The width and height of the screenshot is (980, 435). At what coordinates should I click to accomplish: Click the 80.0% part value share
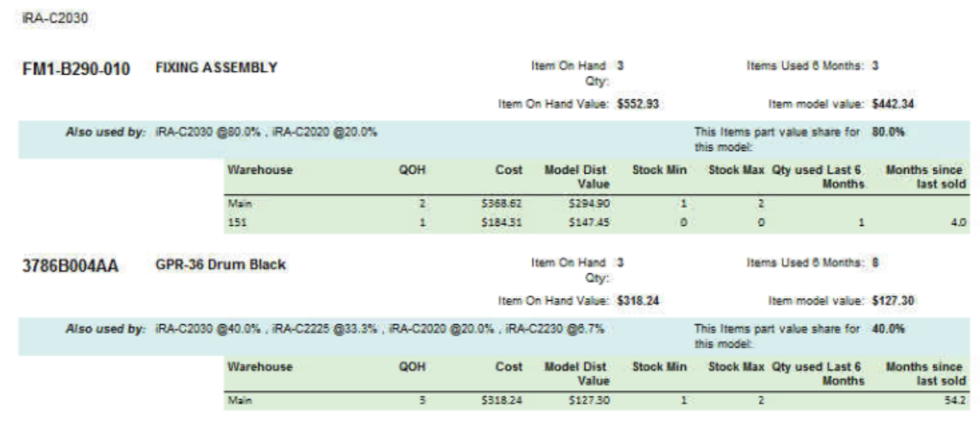(x=888, y=132)
